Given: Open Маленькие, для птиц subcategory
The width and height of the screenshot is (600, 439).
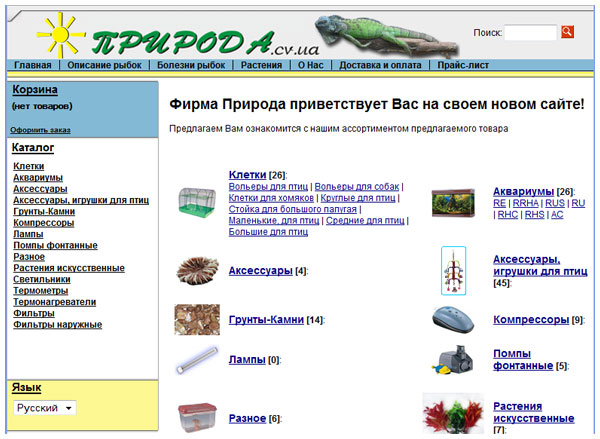Looking at the screenshot, I should [x=274, y=220].
